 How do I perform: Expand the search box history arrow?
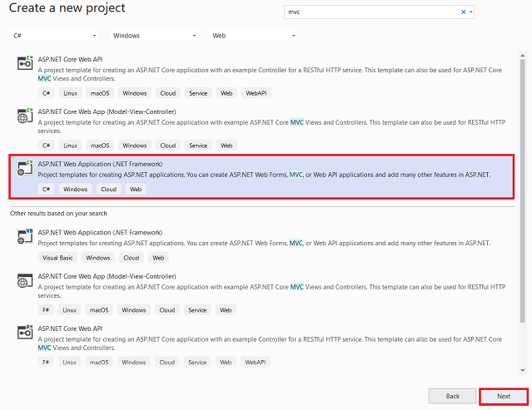(471, 12)
